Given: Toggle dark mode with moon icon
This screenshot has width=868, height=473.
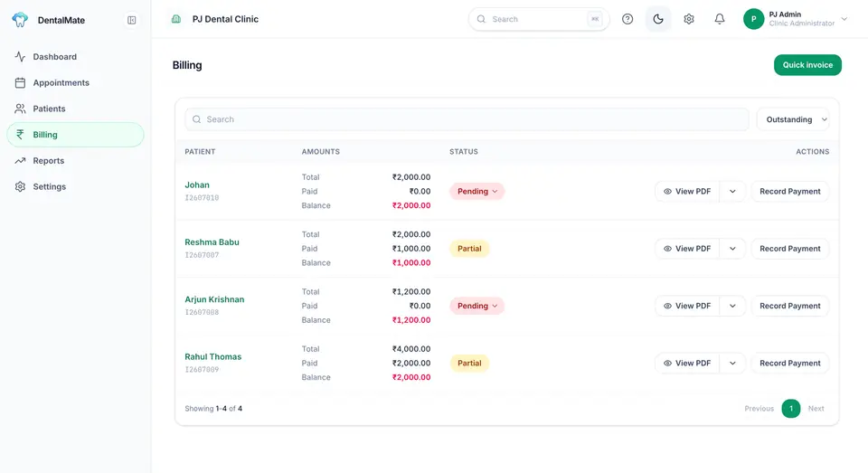Looking at the screenshot, I should 658,19.
